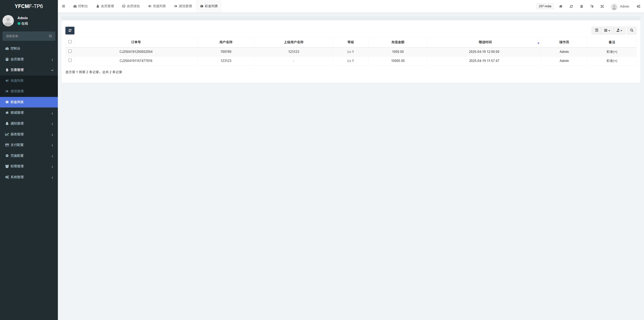The image size is (644, 320).
Task: Click the dark refresh button above the table
Action: tap(70, 30)
